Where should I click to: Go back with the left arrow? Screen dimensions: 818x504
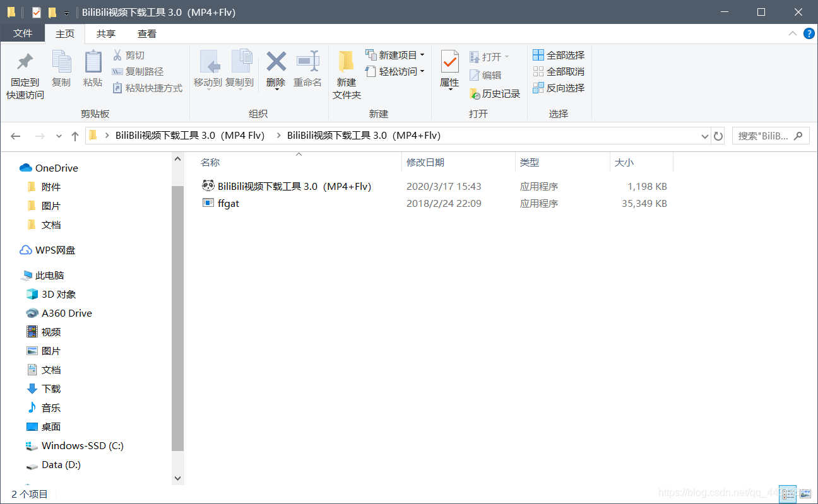[x=16, y=136]
